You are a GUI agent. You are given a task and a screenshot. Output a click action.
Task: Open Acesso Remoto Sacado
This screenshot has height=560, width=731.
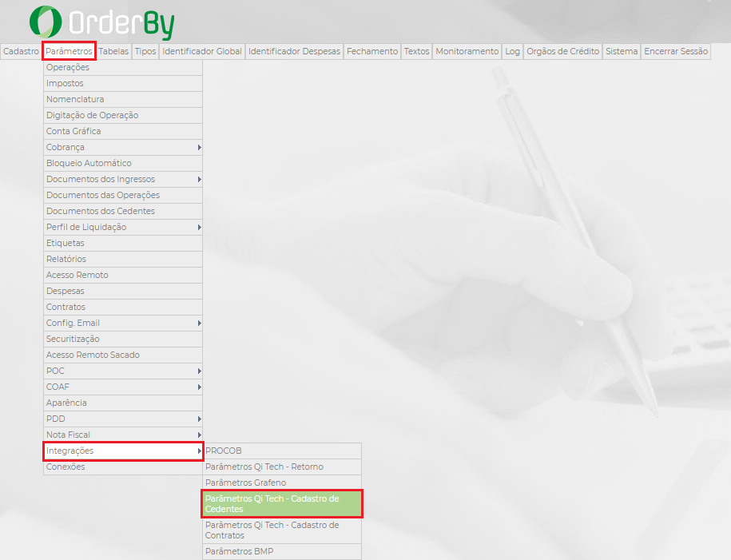tap(122, 355)
